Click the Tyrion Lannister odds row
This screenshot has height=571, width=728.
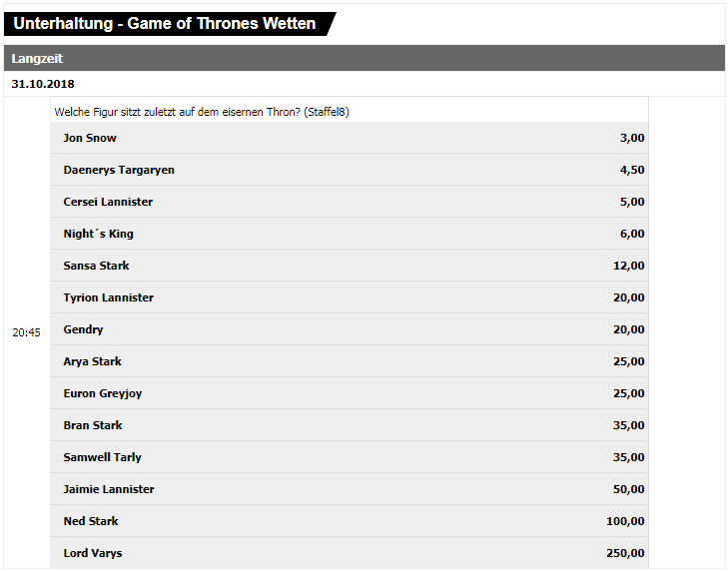[350, 297]
